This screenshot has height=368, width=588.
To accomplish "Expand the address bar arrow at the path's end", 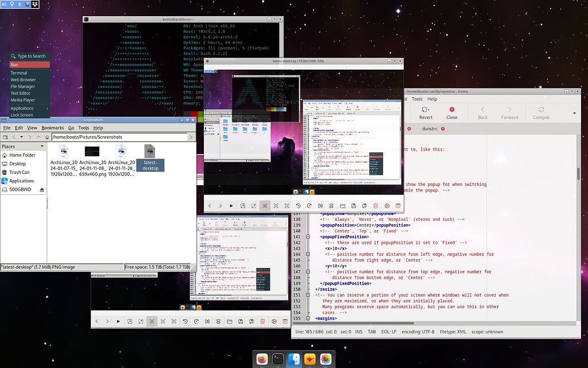I will click(x=192, y=137).
